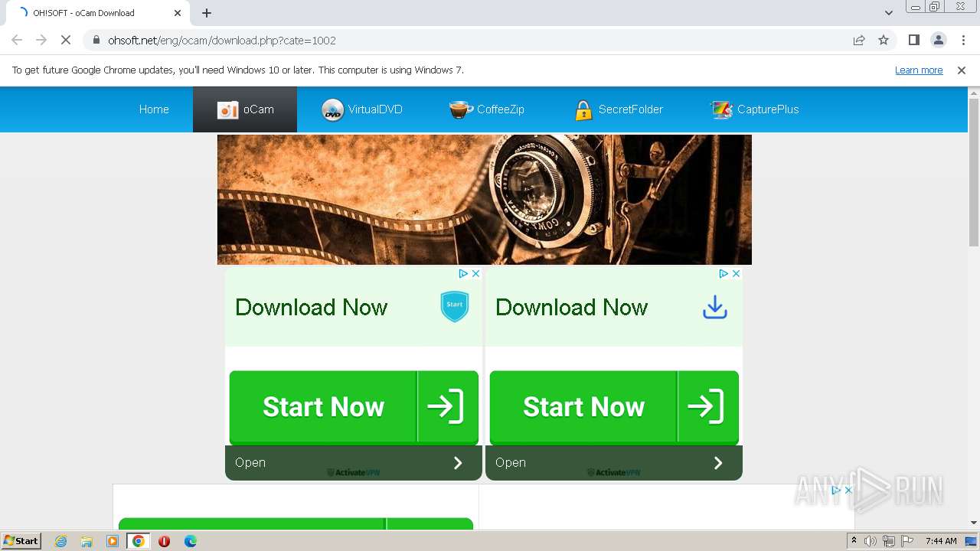Click the taskbar clock showing 7:44 AM
Image resolution: width=980 pixels, height=551 pixels.
(941, 541)
